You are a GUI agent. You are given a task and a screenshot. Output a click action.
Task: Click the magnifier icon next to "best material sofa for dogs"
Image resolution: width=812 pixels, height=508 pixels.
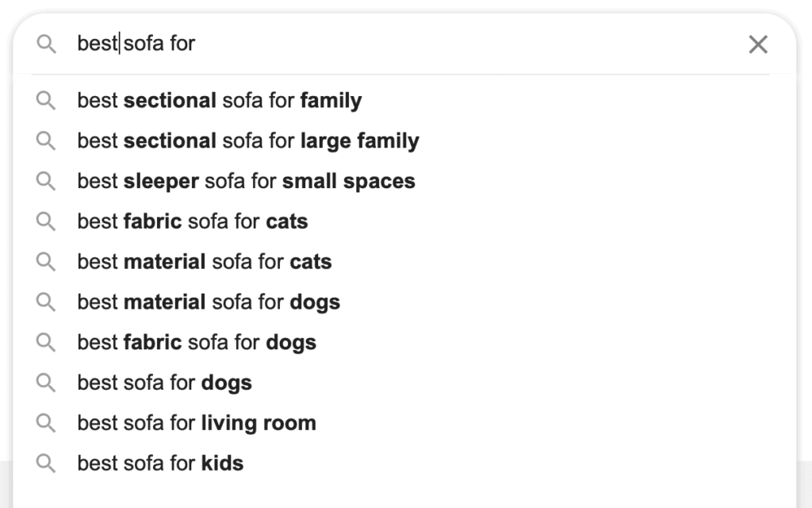tap(46, 302)
